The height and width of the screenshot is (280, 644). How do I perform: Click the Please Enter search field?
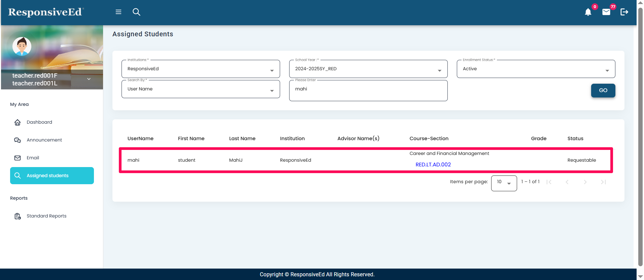tap(368, 90)
